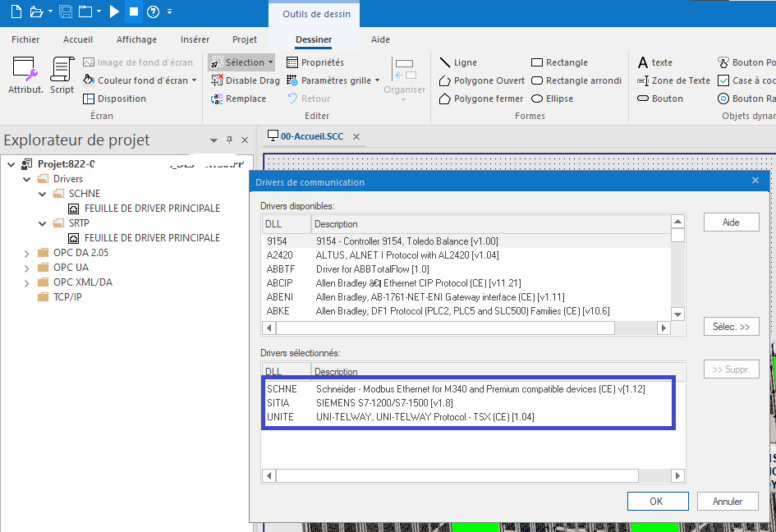Open the Fichier menu
The height and width of the screenshot is (532, 776).
[x=25, y=39]
